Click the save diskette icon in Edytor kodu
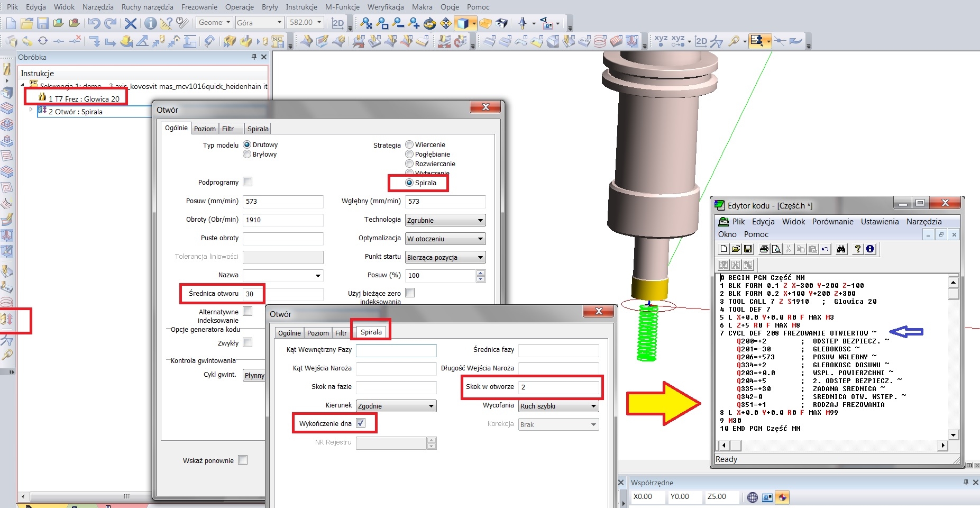 click(748, 249)
